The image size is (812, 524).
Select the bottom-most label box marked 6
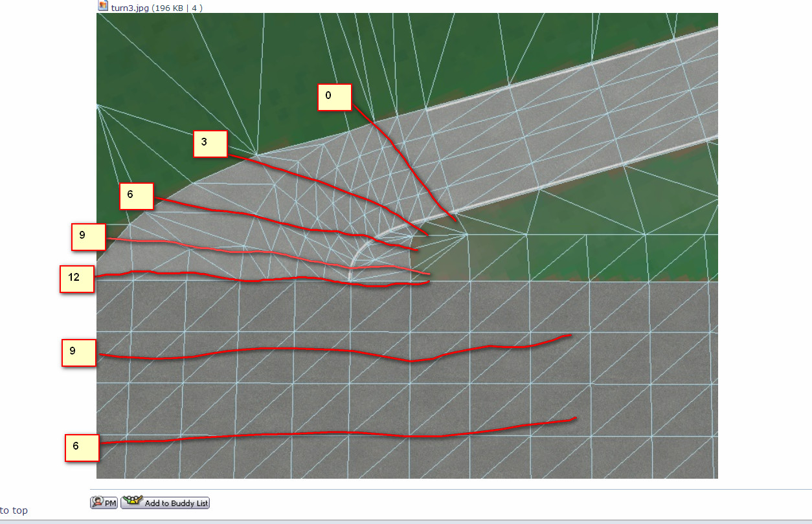coord(82,448)
